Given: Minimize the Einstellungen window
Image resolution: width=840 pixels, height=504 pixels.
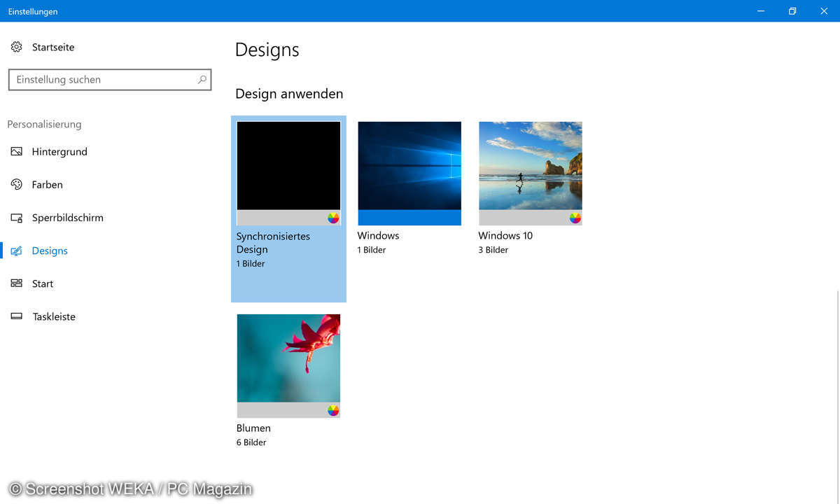Looking at the screenshot, I should tap(760, 11).
